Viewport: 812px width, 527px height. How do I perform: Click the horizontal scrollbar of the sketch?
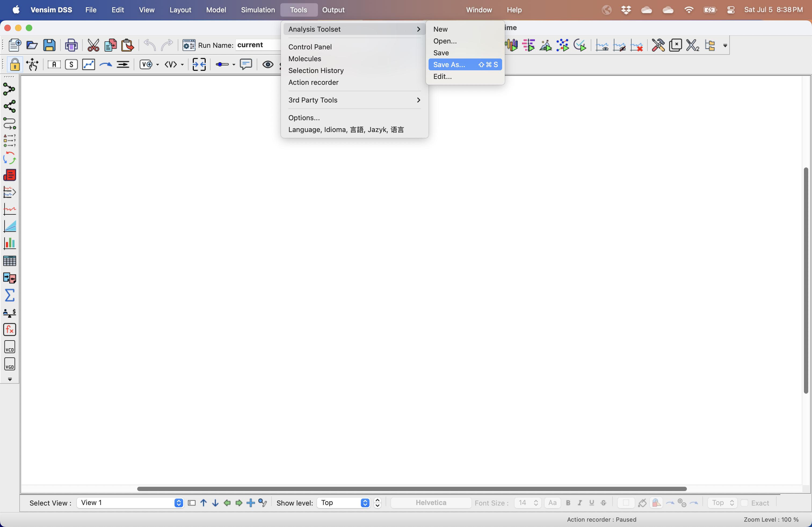(412, 489)
